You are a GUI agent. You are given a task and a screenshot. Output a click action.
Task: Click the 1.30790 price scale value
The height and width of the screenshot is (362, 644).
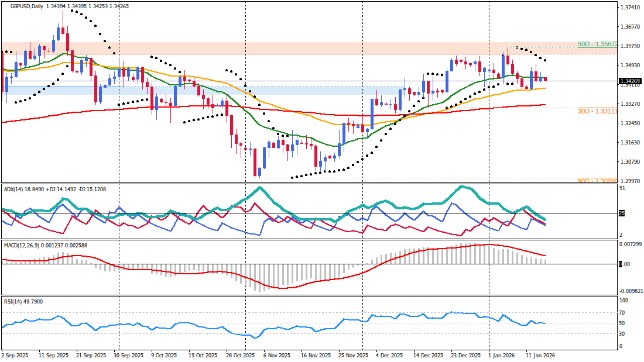coord(631,162)
